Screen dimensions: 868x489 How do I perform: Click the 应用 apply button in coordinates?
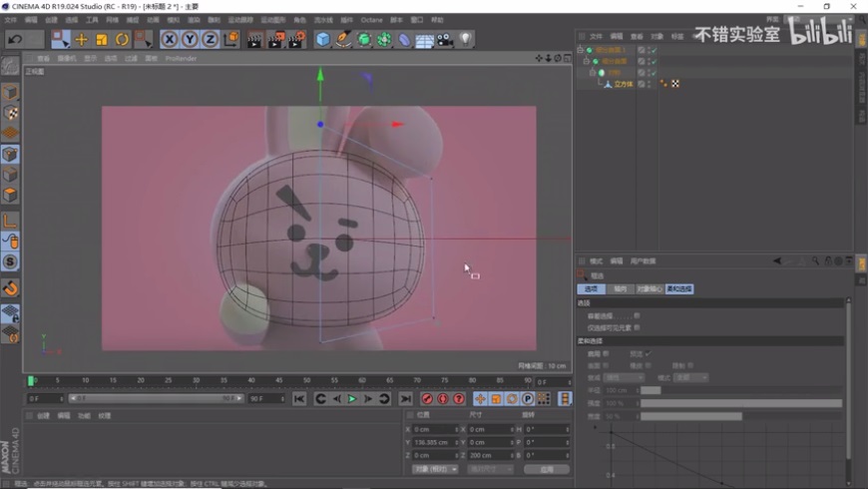click(547, 469)
